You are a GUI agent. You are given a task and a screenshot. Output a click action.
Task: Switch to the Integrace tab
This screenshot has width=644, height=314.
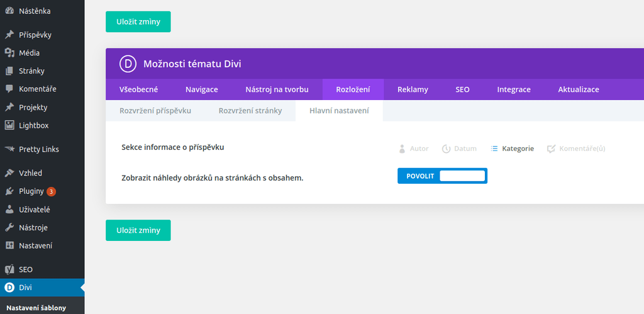(x=514, y=89)
